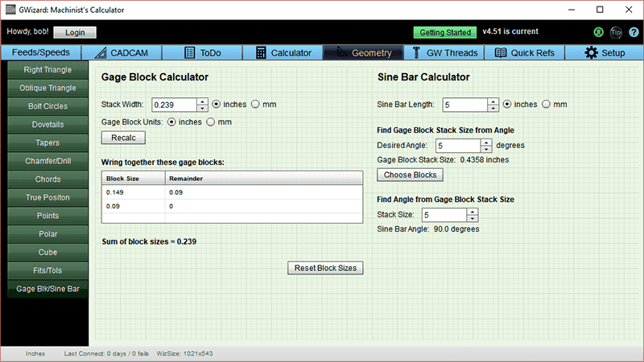Open the True Positon calculator

[x=47, y=197]
